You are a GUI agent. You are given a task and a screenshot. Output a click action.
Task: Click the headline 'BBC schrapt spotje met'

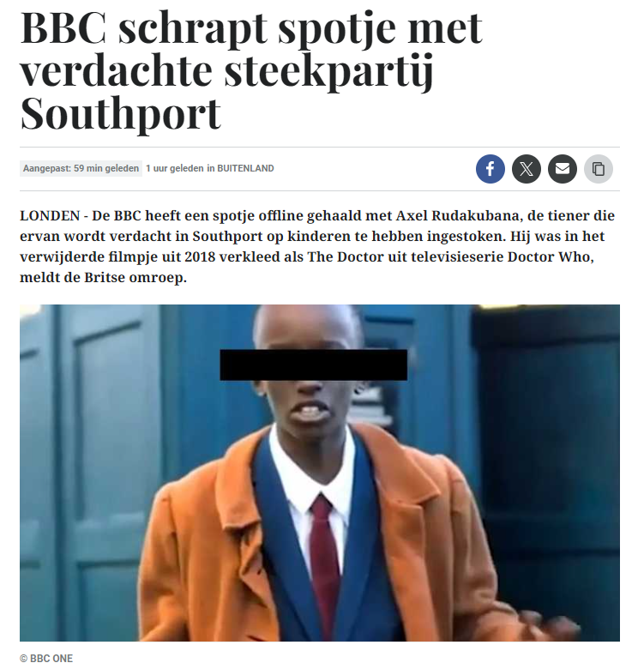tap(251, 28)
